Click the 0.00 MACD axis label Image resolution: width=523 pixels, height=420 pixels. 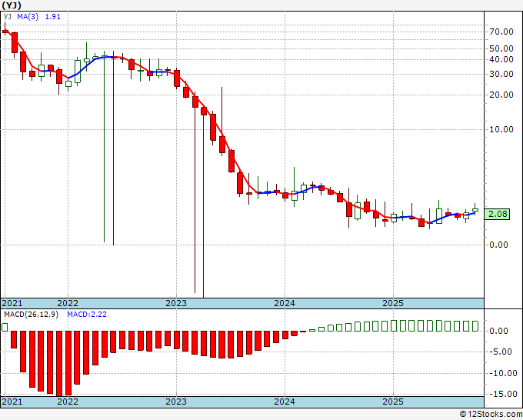[498, 331]
